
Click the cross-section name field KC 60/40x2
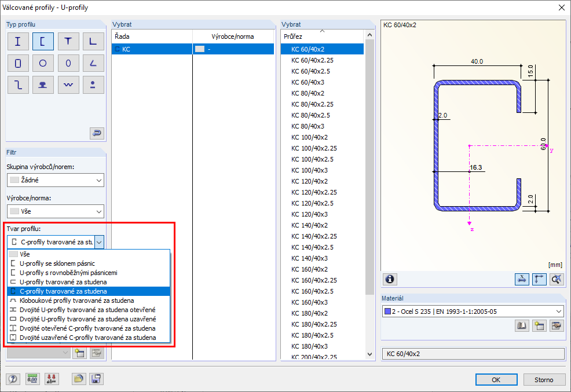[473, 354]
